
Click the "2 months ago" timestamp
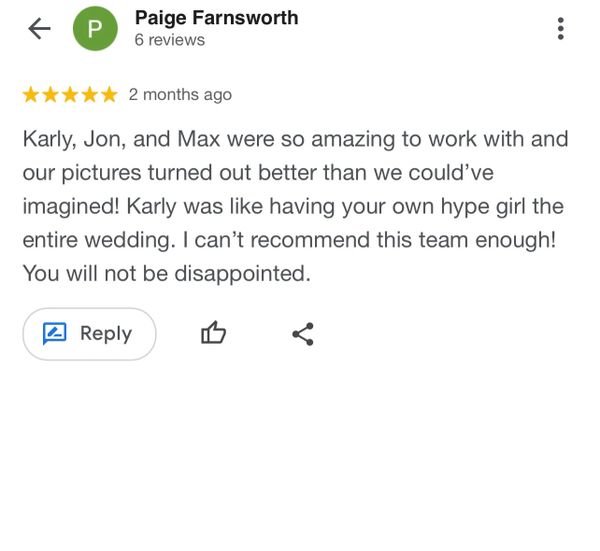180,95
